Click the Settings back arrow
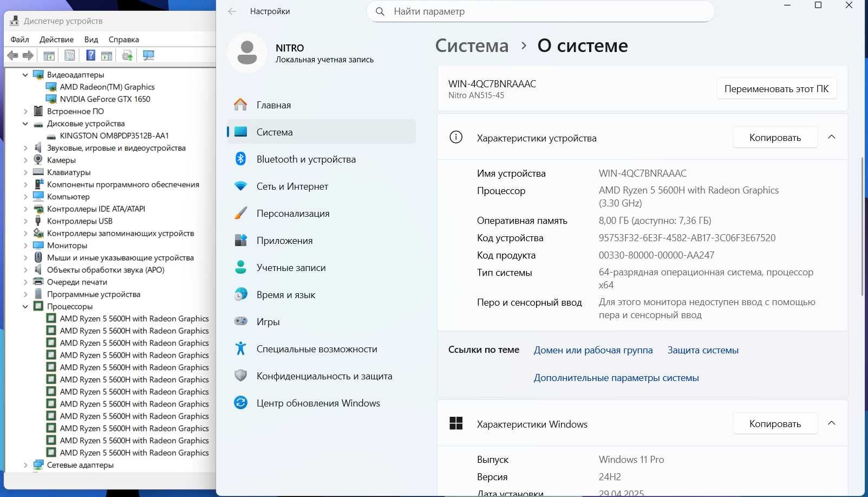This screenshot has height=497, width=868. (x=232, y=11)
